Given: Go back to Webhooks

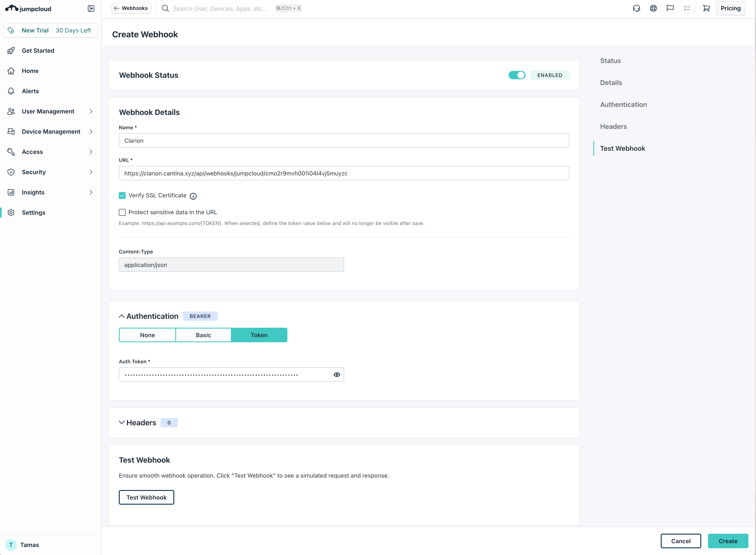Looking at the screenshot, I should [x=131, y=8].
